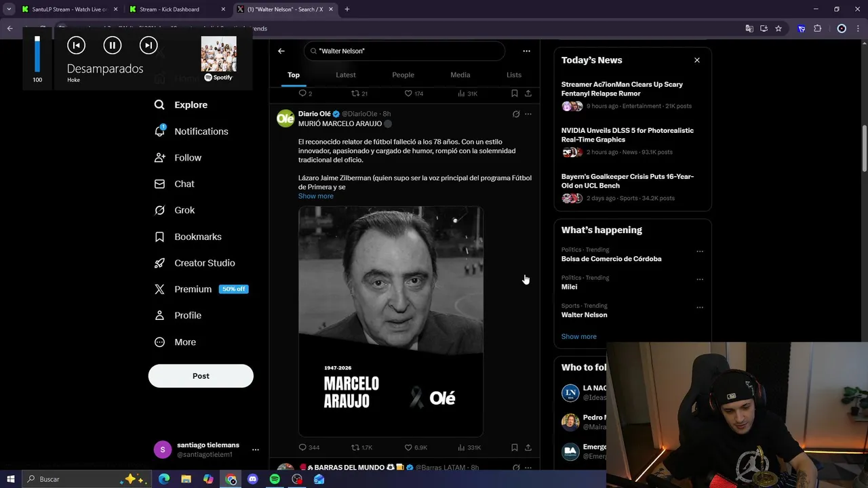Click the Windows Start button
Image resolution: width=868 pixels, height=488 pixels.
pyautogui.click(x=10, y=479)
